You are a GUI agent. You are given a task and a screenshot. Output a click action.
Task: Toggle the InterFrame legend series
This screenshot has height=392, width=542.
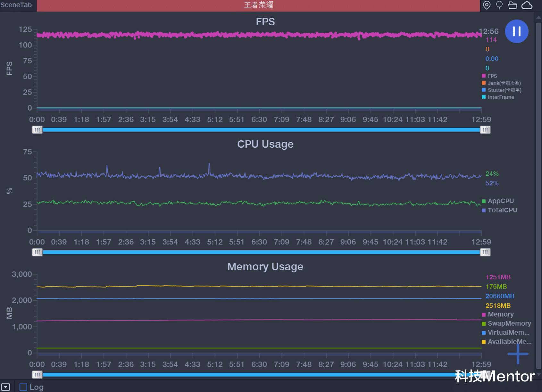[x=498, y=97]
